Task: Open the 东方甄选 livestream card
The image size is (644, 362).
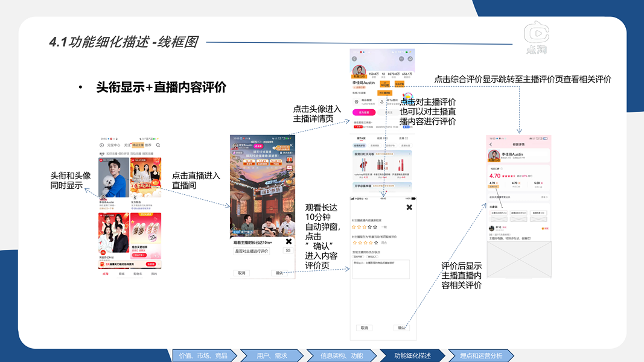Action: 146,177
